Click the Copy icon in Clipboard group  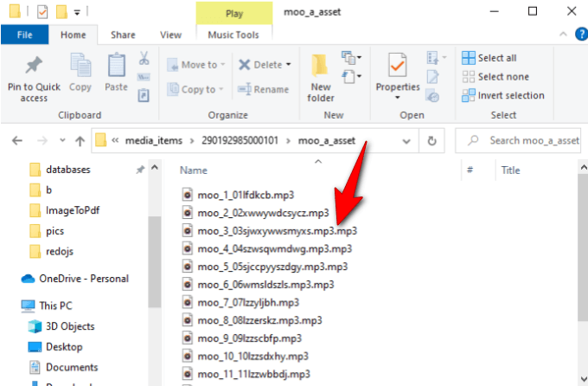(x=80, y=65)
